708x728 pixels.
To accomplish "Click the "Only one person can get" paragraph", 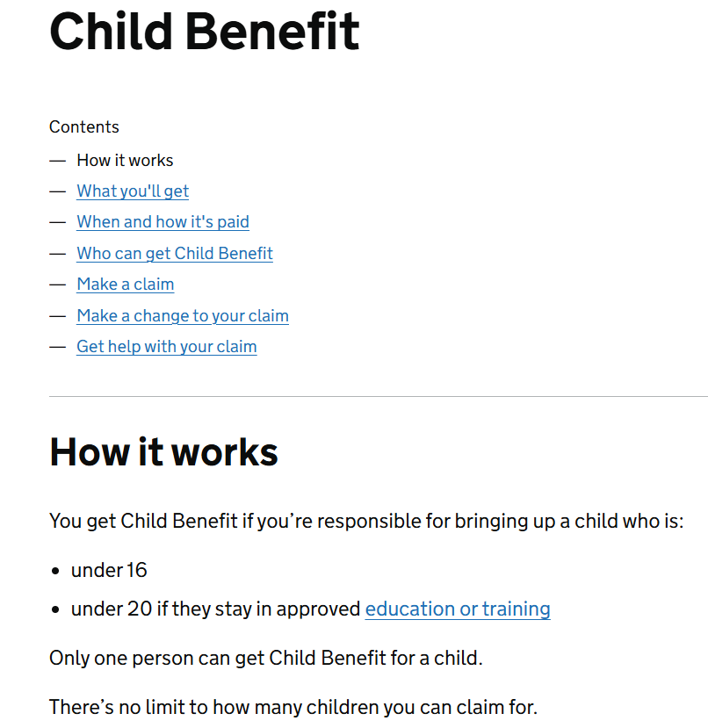I will point(266,658).
